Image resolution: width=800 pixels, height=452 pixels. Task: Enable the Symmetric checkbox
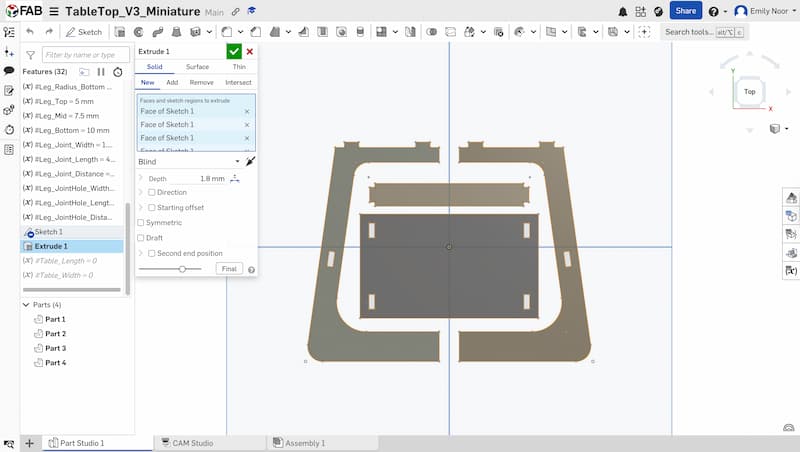click(141, 223)
